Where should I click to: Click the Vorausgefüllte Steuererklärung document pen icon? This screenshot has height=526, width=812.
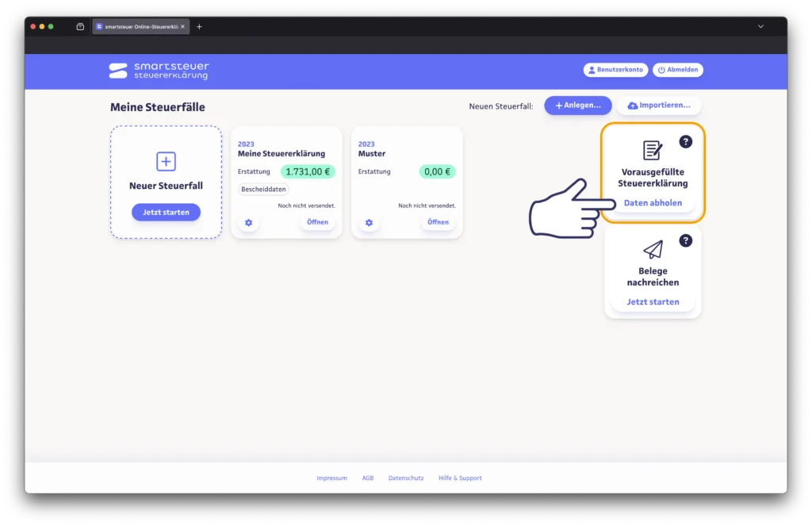click(653, 150)
